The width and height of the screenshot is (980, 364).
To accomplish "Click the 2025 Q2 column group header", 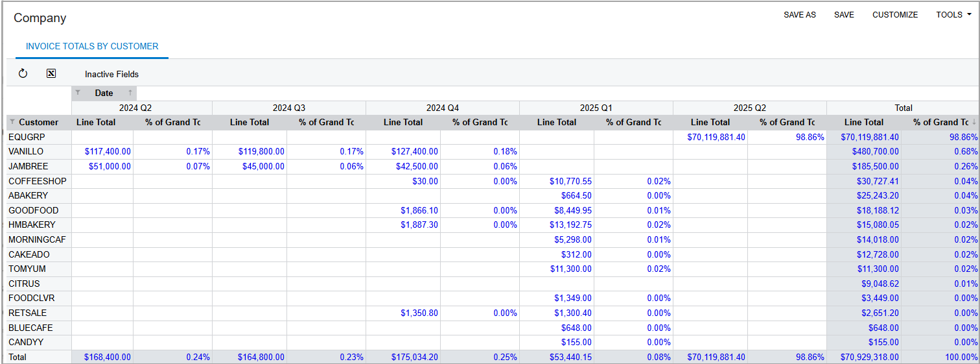I will pos(750,108).
